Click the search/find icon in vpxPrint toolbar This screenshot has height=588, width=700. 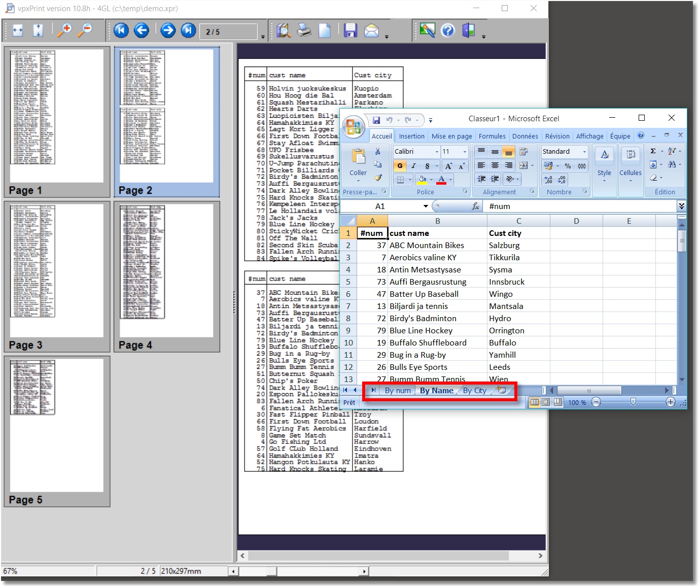(284, 30)
